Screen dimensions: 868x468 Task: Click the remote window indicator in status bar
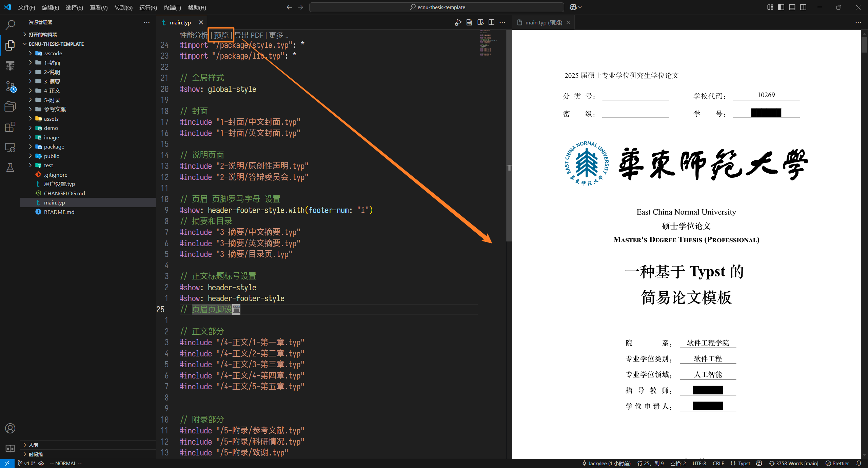point(7,463)
